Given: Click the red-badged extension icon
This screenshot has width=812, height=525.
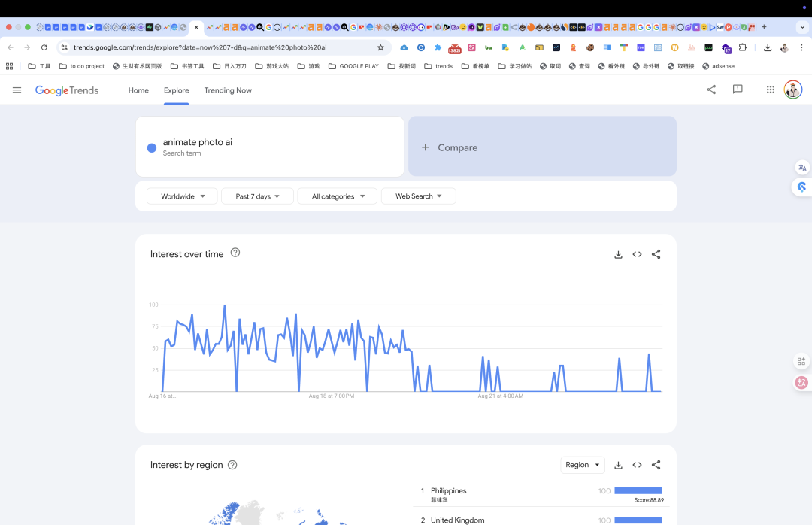Looking at the screenshot, I should click(455, 48).
